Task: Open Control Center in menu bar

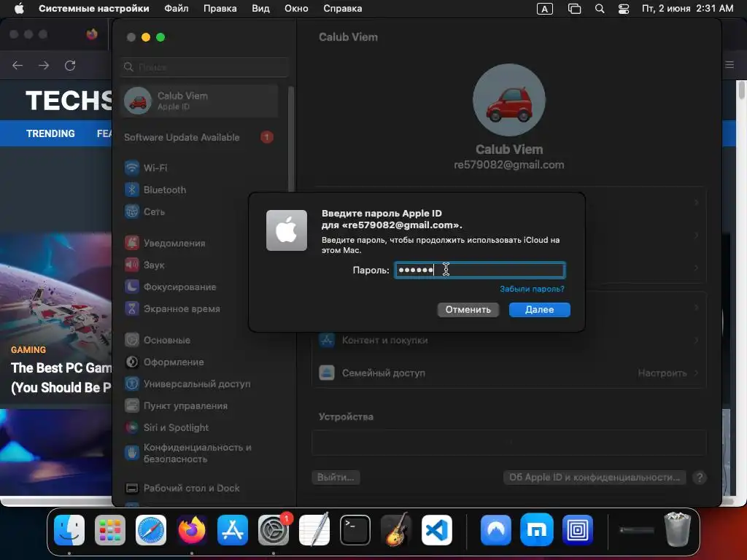Action: [624, 9]
